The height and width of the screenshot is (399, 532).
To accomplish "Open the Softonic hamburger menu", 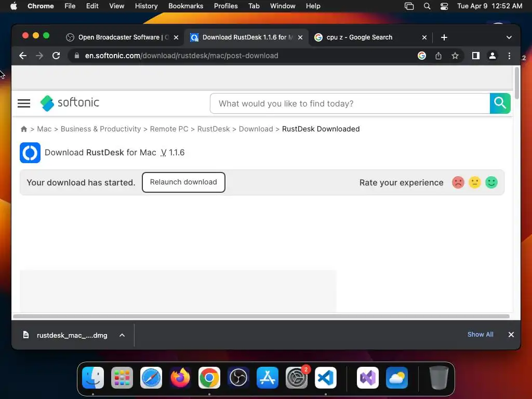I will click(x=24, y=103).
